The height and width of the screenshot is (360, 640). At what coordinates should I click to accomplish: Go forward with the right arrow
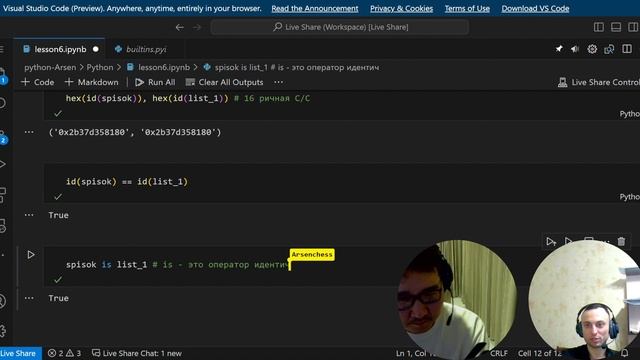pyautogui.click(x=197, y=27)
